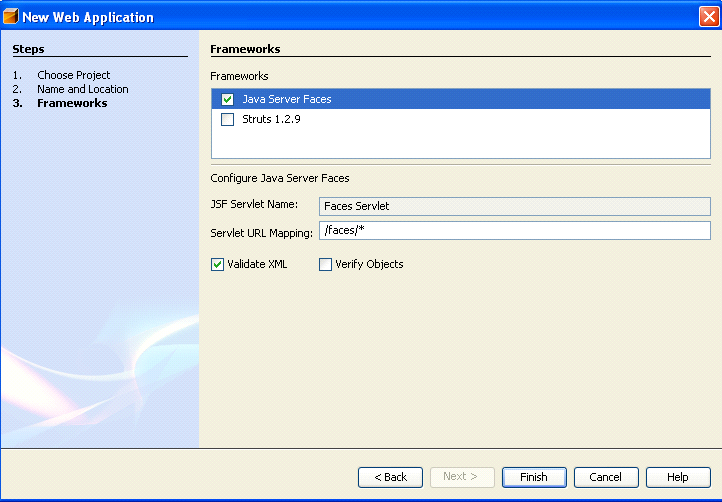Select the Java Server Faces list row
Screen dimensions: 722x502
(460, 99)
